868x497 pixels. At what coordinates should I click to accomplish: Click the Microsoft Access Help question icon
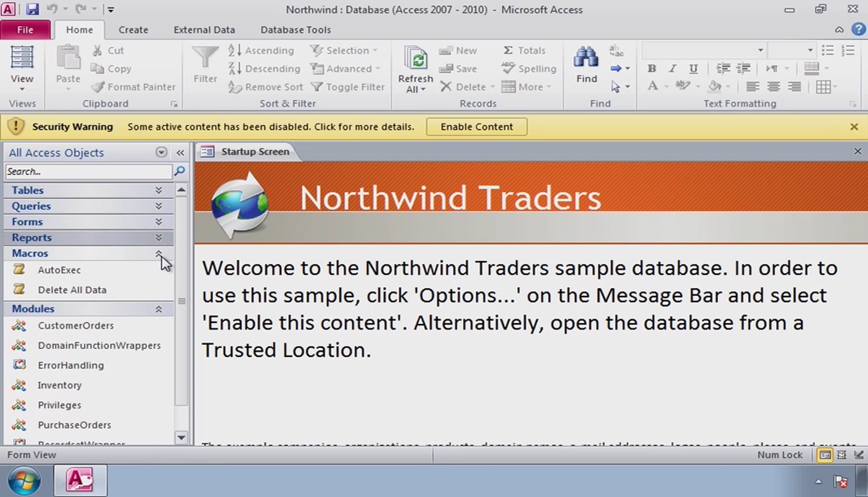click(x=858, y=30)
